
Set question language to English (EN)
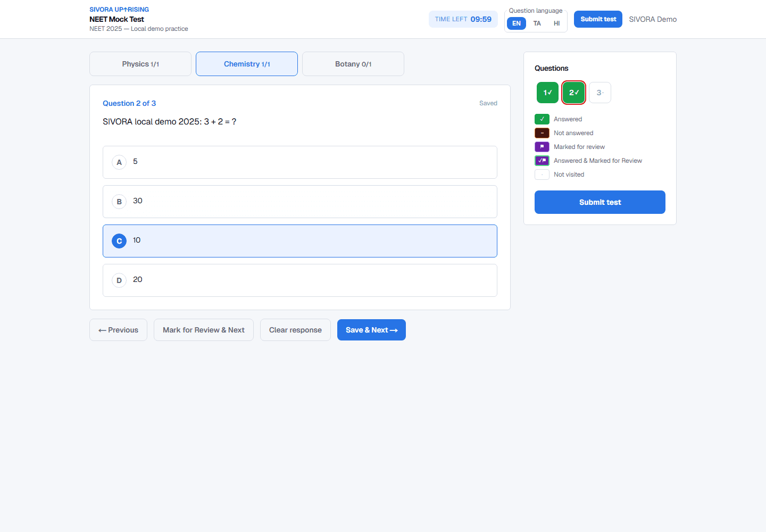(517, 23)
